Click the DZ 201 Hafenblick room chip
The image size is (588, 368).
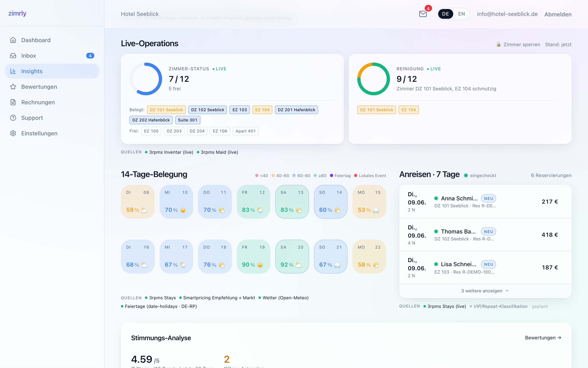(296, 110)
